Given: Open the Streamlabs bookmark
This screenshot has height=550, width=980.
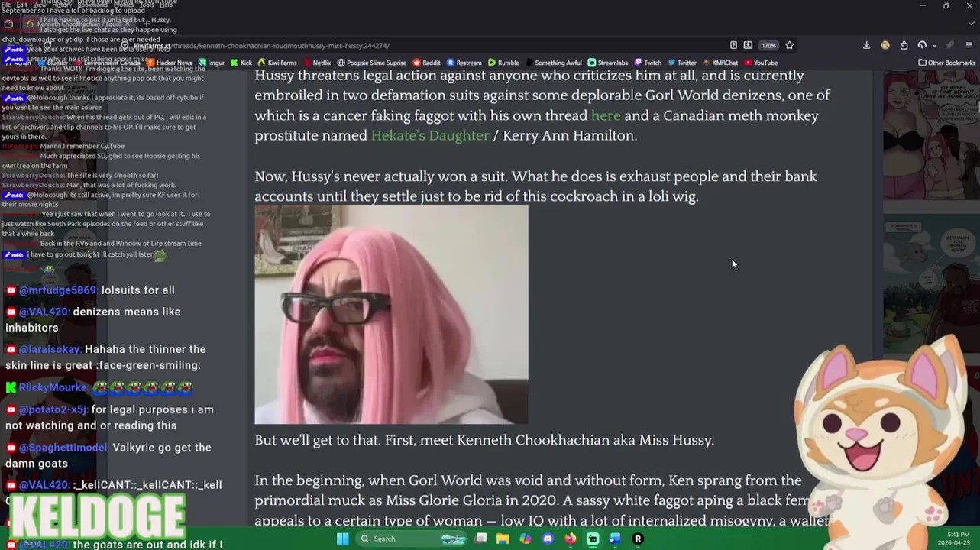Looking at the screenshot, I should [607, 63].
